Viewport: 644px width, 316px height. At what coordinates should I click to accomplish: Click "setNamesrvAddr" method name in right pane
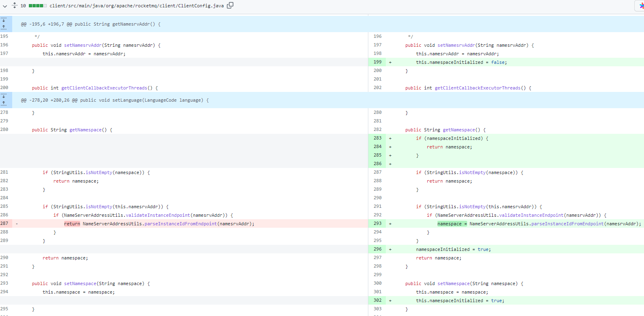pos(456,46)
